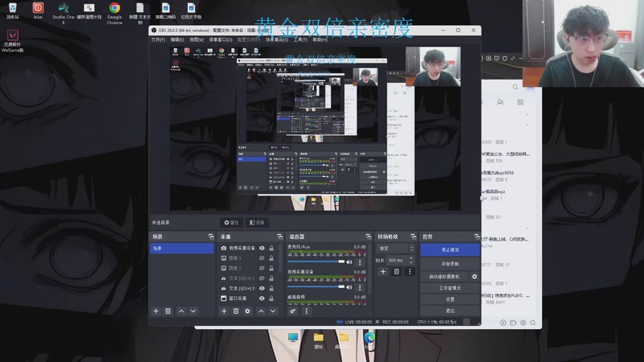Open the 视图(V) menu

point(196,39)
